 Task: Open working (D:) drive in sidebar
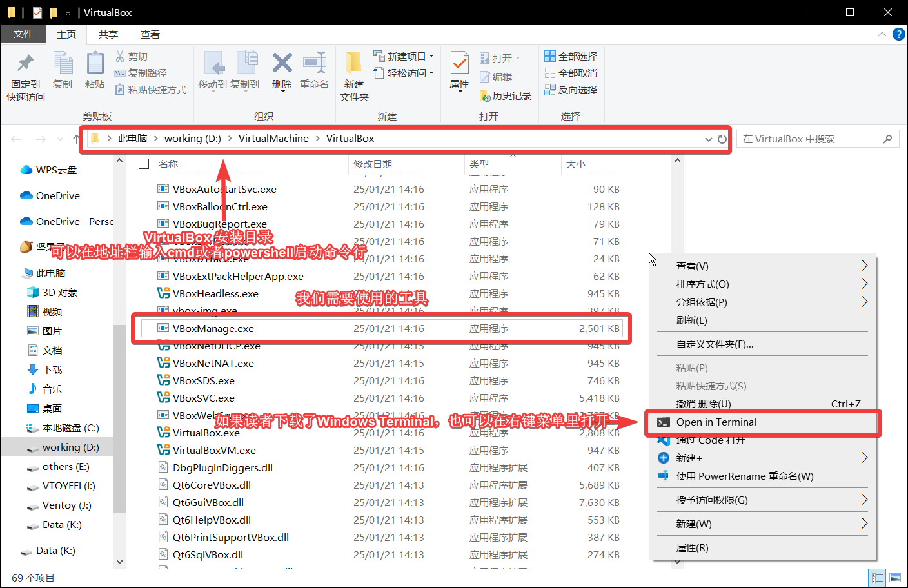[x=70, y=447]
